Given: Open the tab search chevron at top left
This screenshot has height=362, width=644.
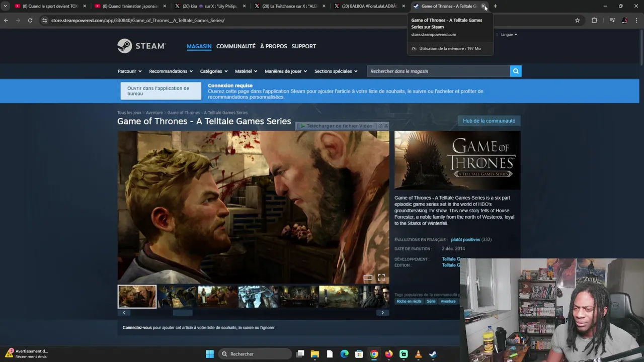Looking at the screenshot, I should point(5,6).
